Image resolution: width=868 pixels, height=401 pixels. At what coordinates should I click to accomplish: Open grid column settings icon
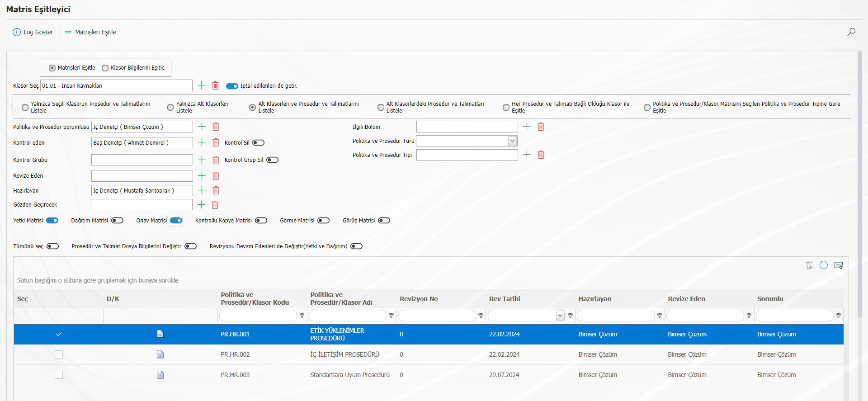point(839,265)
